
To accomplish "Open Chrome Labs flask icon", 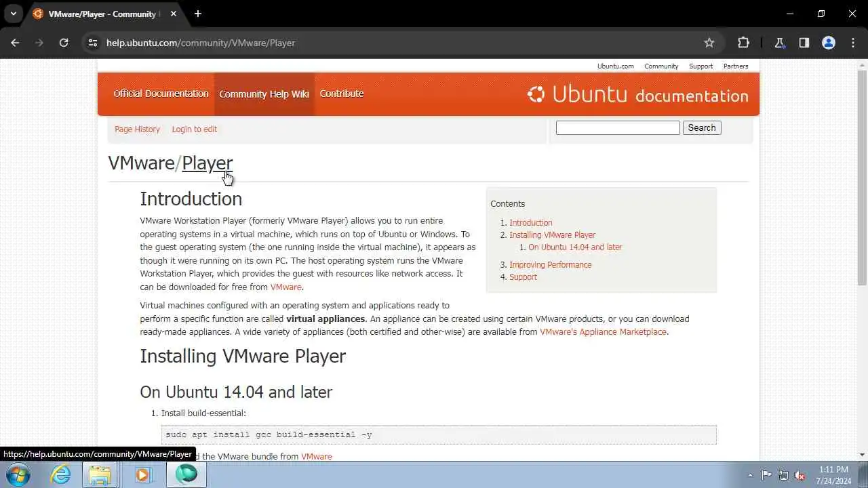I will pyautogui.click(x=780, y=43).
